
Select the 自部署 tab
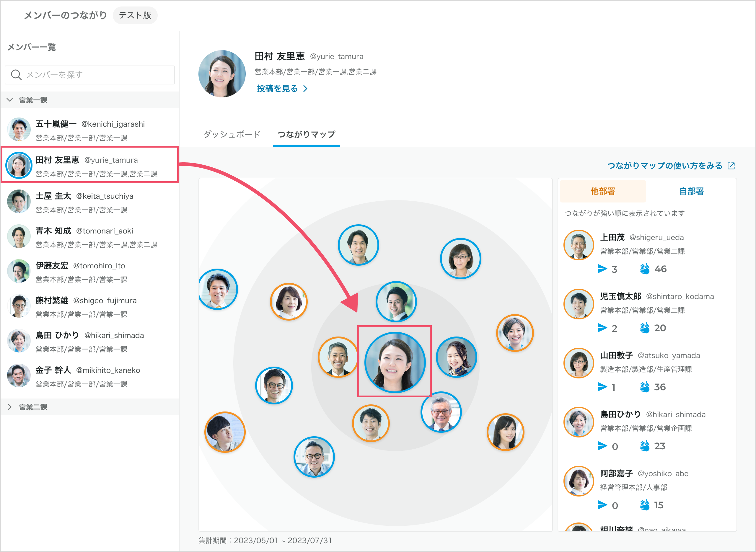click(692, 191)
